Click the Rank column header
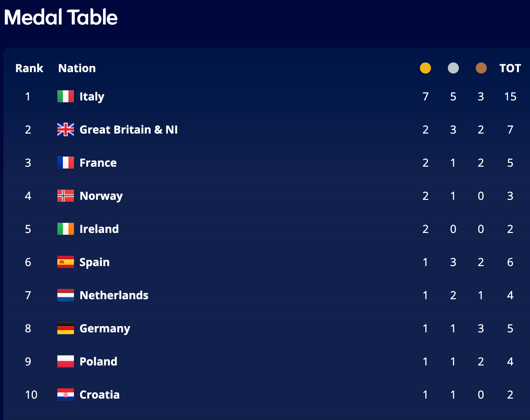The image size is (530, 420). (x=29, y=68)
